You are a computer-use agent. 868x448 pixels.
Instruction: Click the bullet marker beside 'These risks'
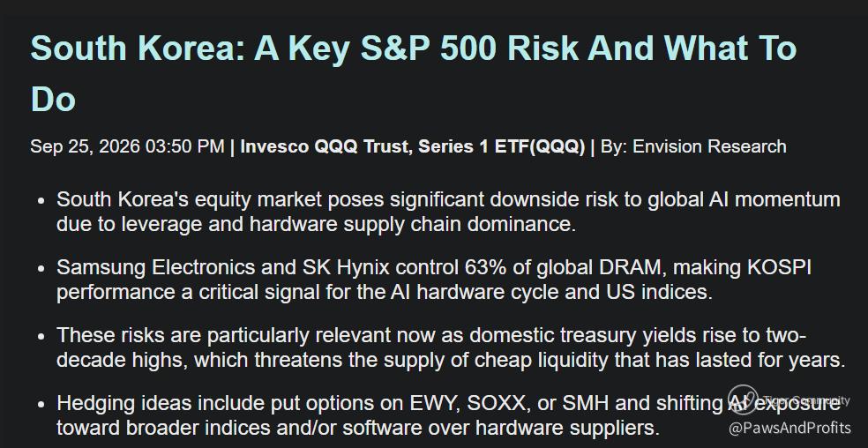coord(41,337)
